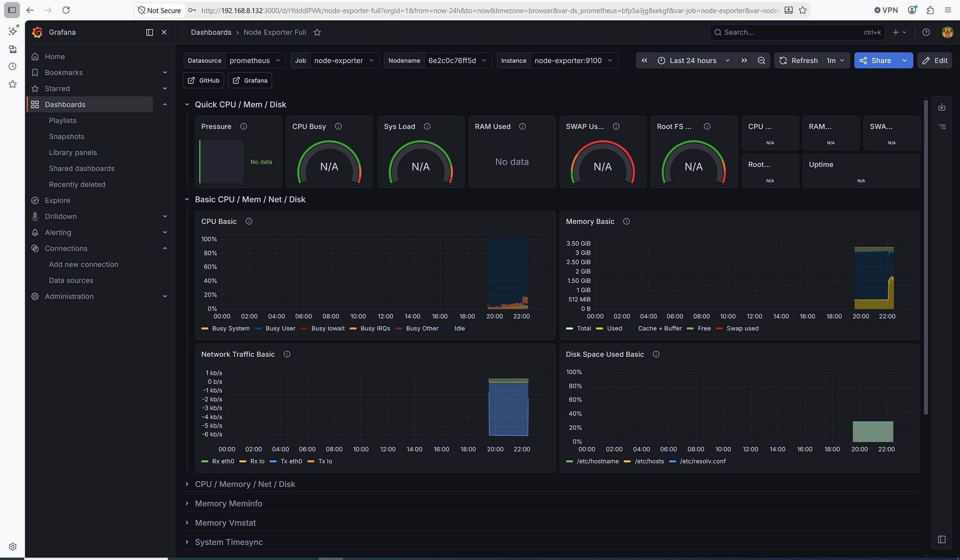Reload the browser page
This screenshot has width=960, height=560.
pos(66,10)
